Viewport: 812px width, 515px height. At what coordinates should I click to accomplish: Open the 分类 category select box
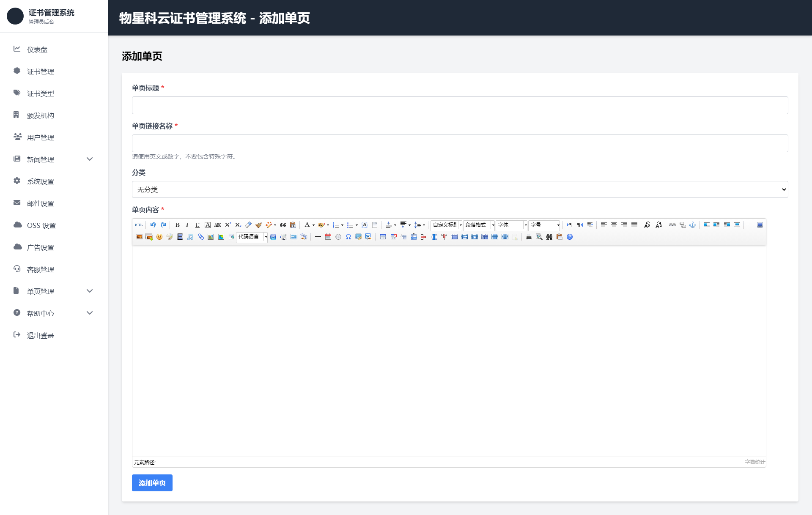460,189
